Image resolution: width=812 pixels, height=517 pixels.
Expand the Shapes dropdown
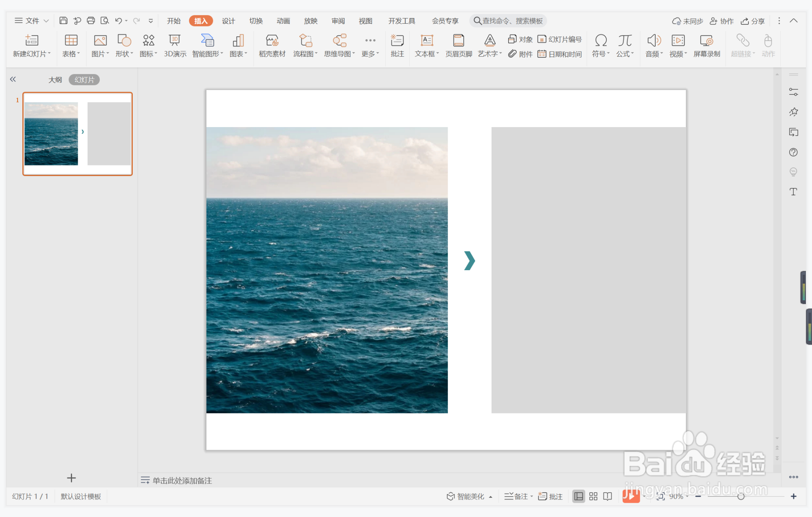(132, 54)
